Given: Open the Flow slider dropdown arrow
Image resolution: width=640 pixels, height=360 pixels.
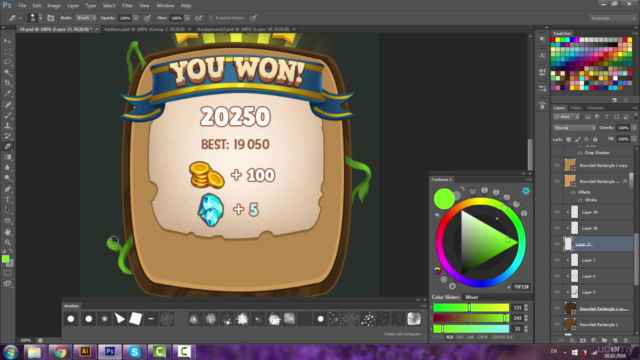Looking at the screenshot, I should [187, 18].
